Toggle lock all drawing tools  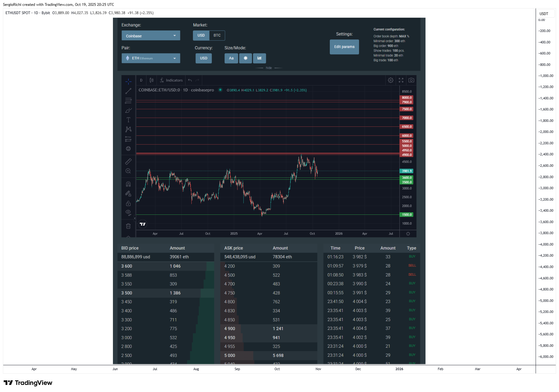click(x=128, y=203)
